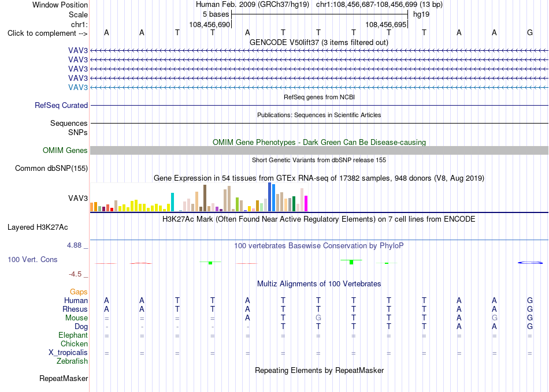Viewport: 549px width, 392px height.
Task: Click the 108,456,695 position marker
Action: pyautogui.click(x=386, y=24)
